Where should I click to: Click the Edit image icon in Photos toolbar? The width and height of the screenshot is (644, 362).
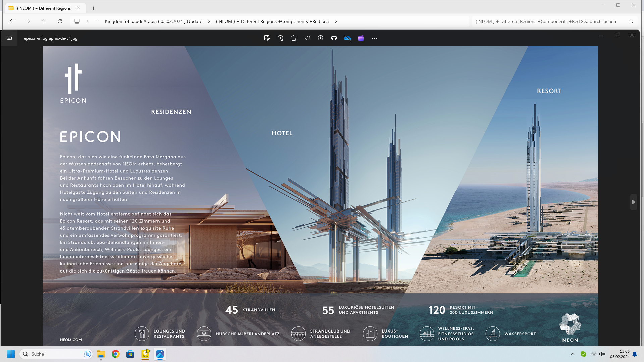coord(267,38)
